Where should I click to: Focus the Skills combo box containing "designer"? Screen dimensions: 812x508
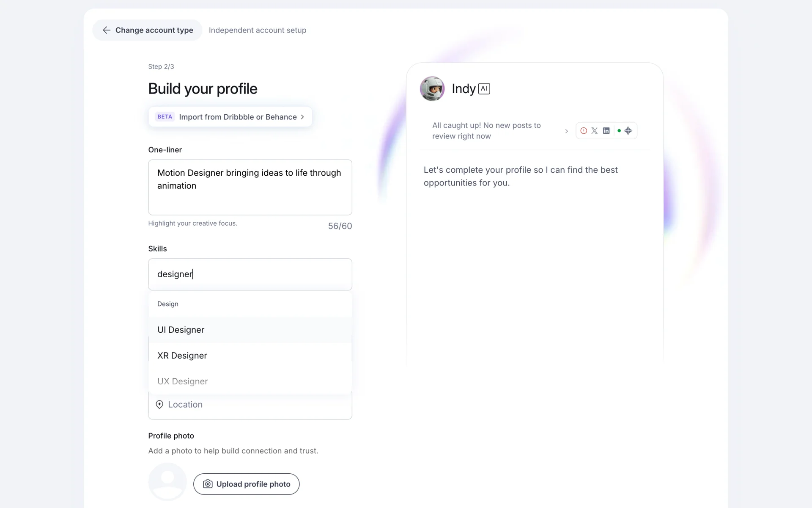250,274
